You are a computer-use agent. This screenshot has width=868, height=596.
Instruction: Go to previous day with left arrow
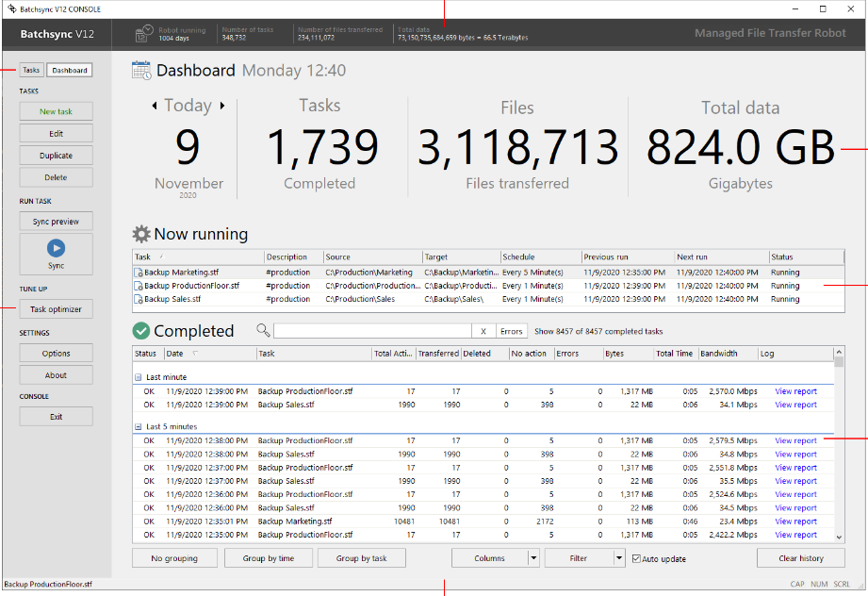(x=155, y=106)
